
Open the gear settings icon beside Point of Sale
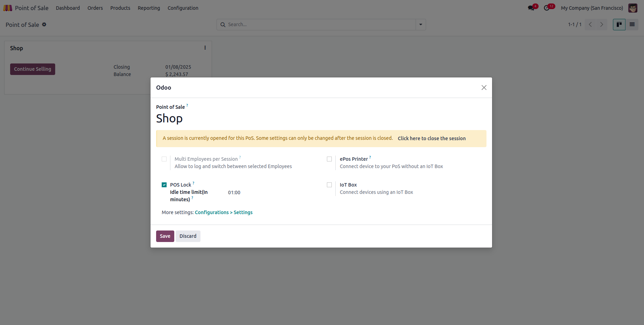44,24
